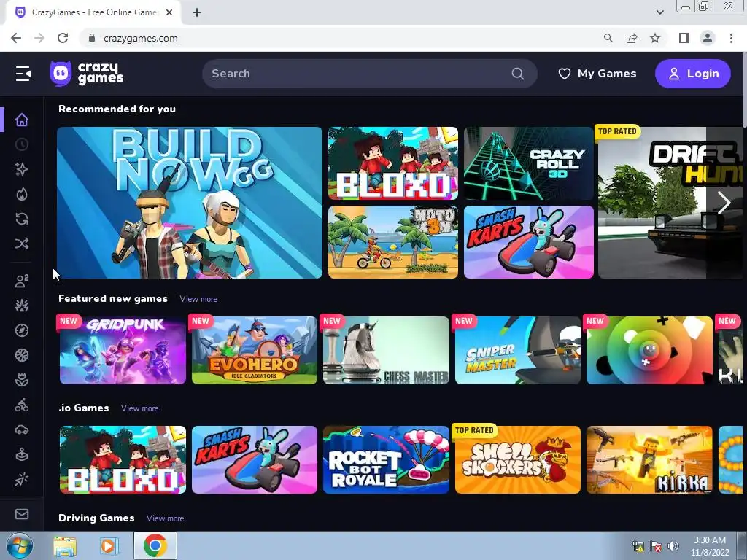Open Rocket Bot Royale game

(x=386, y=459)
